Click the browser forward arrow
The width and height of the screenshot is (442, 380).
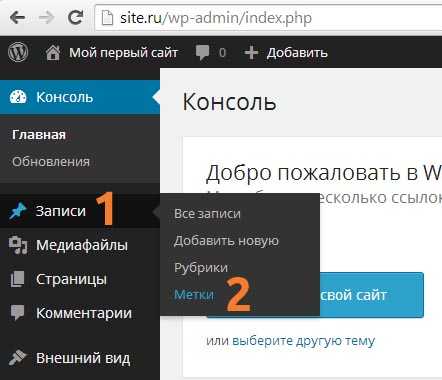coord(46,18)
